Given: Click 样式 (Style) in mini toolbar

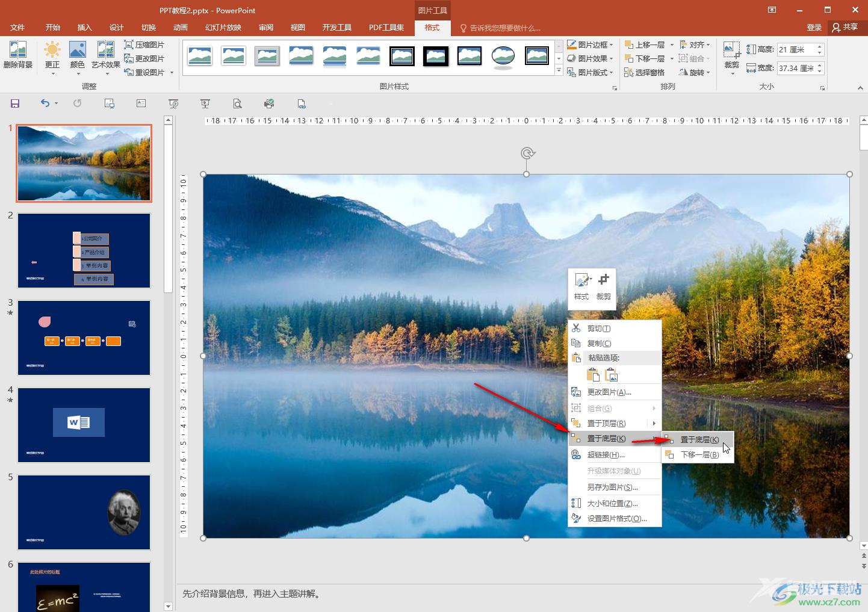Looking at the screenshot, I should click(x=581, y=287).
